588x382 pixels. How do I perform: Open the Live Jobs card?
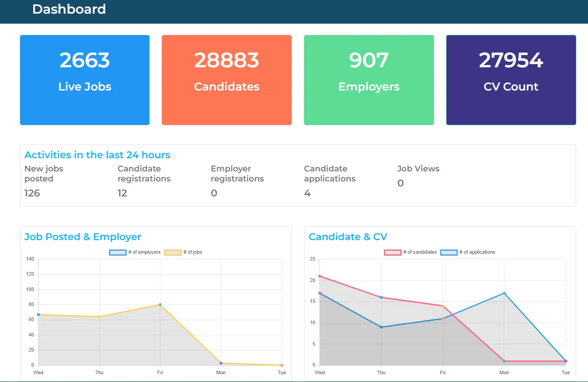click(85, 80)
